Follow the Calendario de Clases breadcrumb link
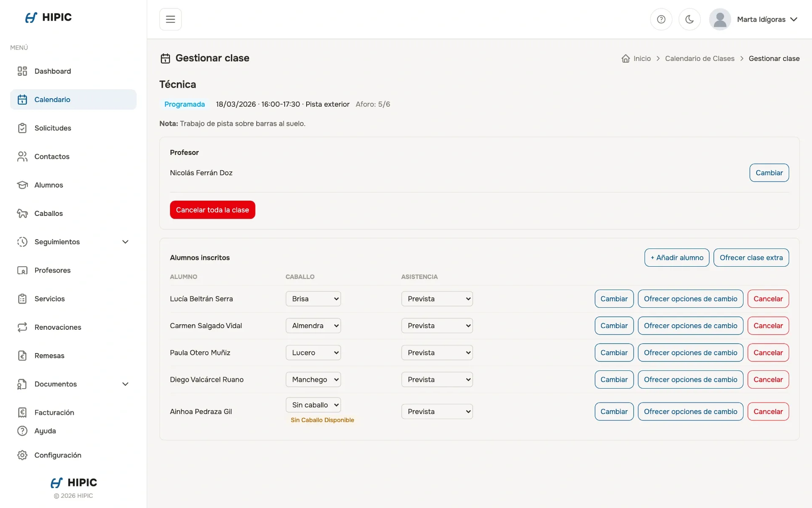The width and height of the screenshot is (812, 508). pos(700,58)
